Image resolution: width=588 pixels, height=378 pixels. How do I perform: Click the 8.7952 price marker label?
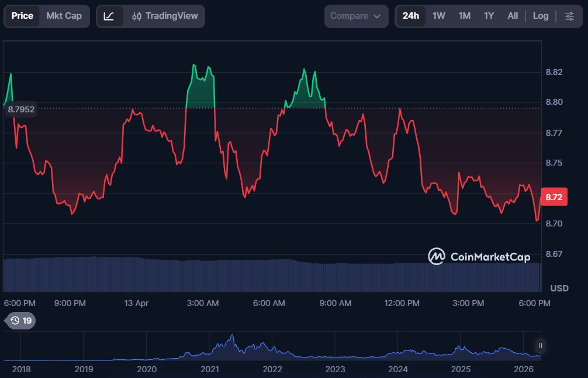pyautogui.click(x=20, y=109)
